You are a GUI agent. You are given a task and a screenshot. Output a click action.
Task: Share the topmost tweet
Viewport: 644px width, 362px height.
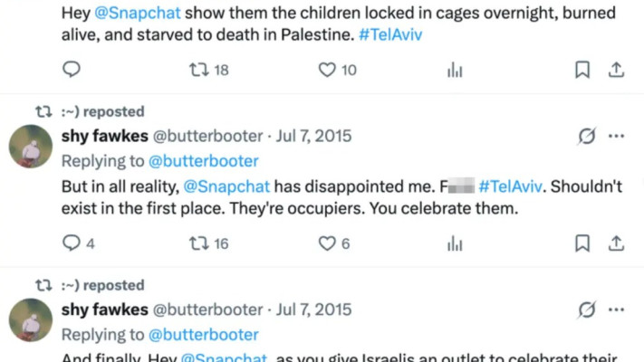(x=616, y=70)
